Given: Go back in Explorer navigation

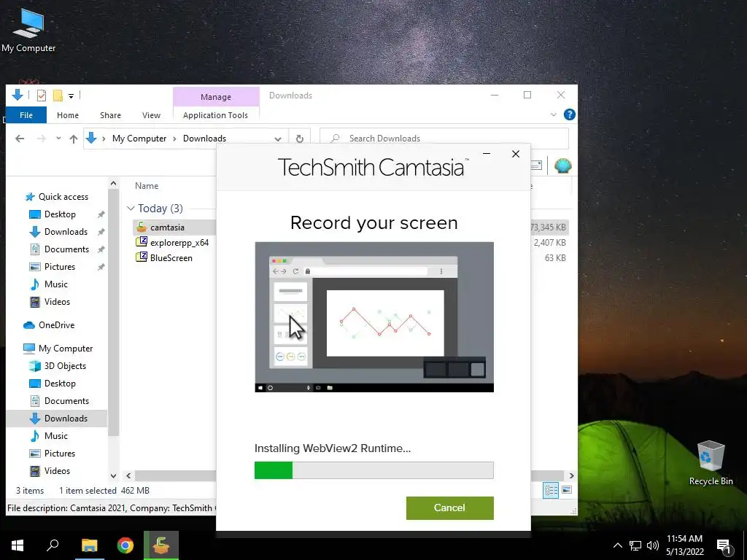Looking at the screenshot, I should (x=20, y=139).
